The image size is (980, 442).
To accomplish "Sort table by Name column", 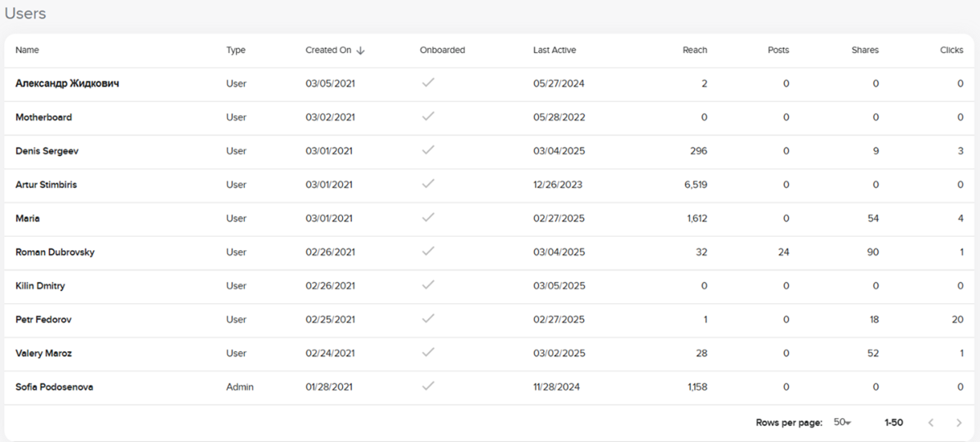I will 27,51.
